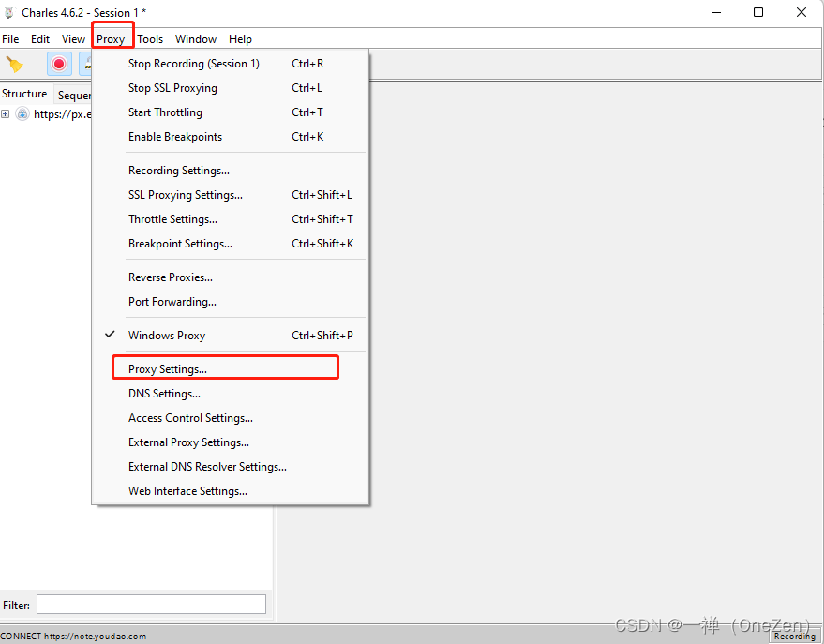
Task: Choose Stop SSL Proxying
Action: [x=231, y=88]
